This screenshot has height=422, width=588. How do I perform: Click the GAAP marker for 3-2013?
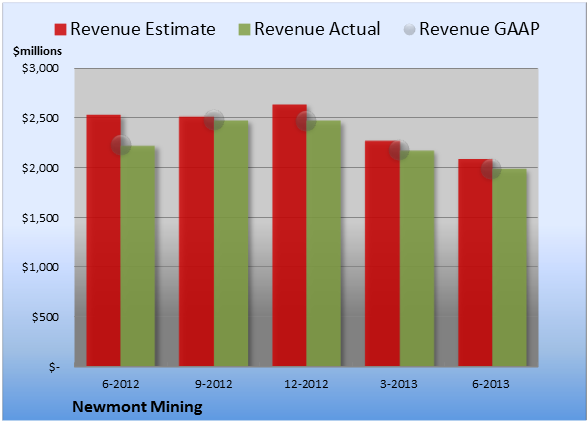pos(399,150)
